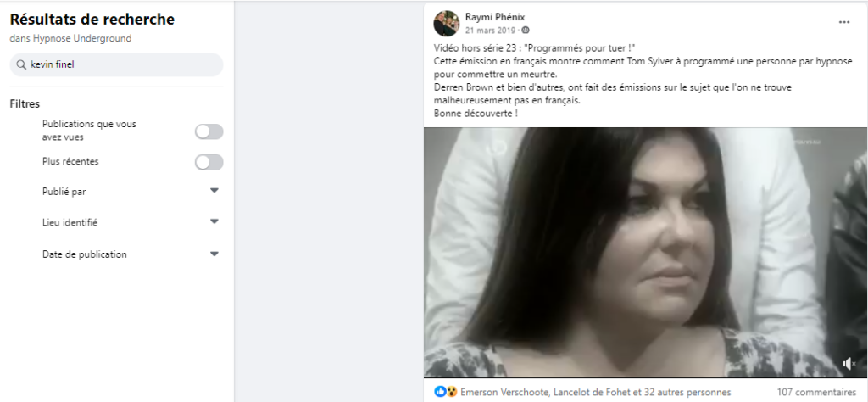The height and width of the screenshot is (402, 868).
Task: Click the search magnifier icon
Action: (x=21, y=64)
